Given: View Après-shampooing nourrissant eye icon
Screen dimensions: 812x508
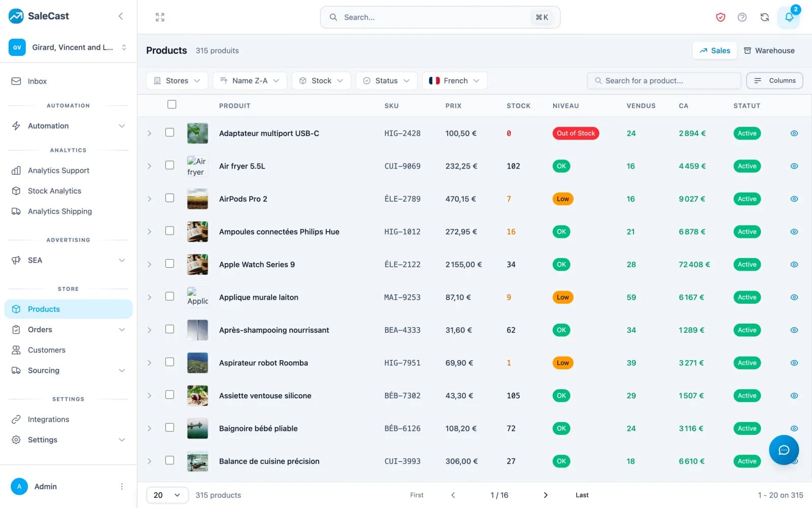Looking at the screenshot, I should tap(794, 330).
